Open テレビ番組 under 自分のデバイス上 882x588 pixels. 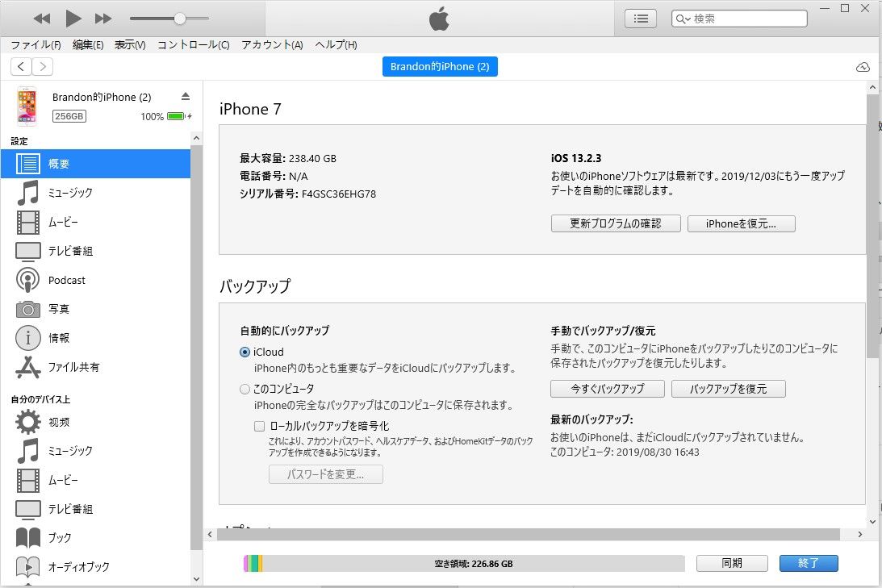pos(96,509)
